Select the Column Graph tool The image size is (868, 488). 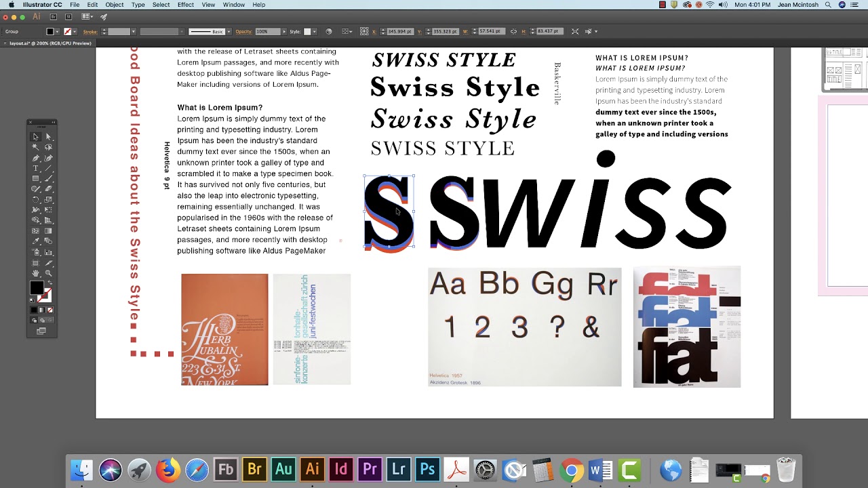click(48, 251)
